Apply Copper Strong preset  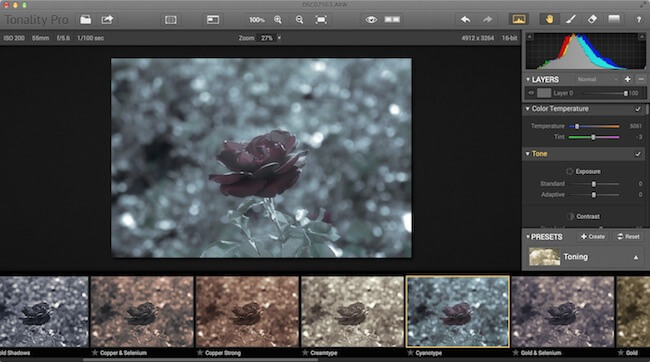(247, 312)
